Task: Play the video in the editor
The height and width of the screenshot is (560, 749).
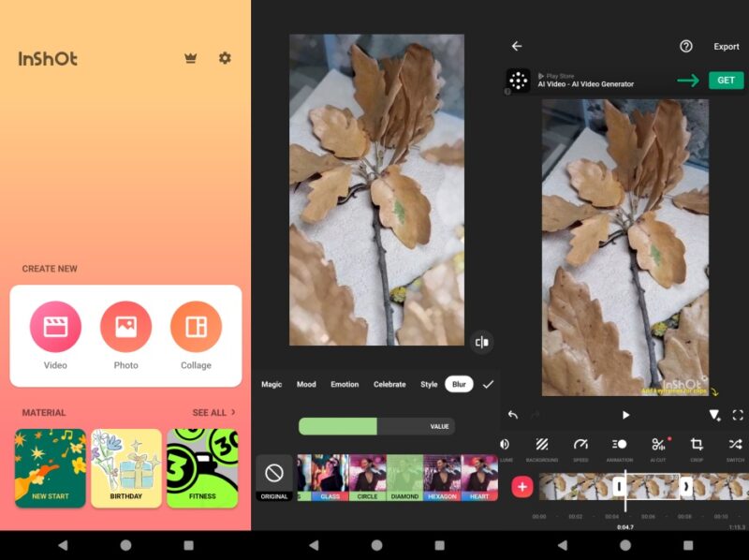Action: 624,415
